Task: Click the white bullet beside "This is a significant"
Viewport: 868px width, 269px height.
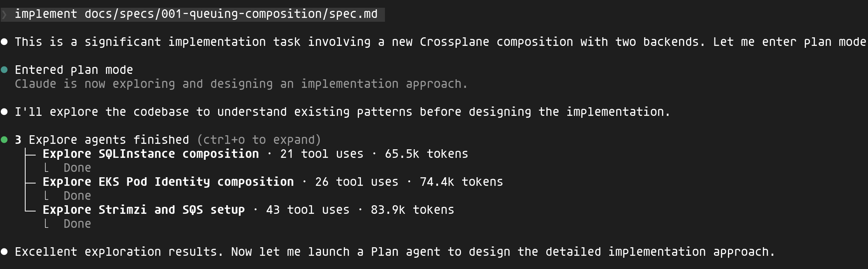Action: click(4, 42)
